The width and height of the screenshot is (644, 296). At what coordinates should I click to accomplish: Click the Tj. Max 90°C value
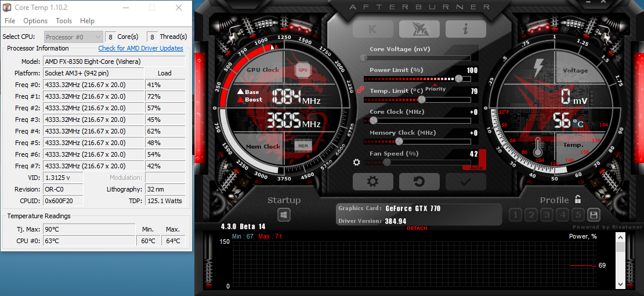(89, 229)
